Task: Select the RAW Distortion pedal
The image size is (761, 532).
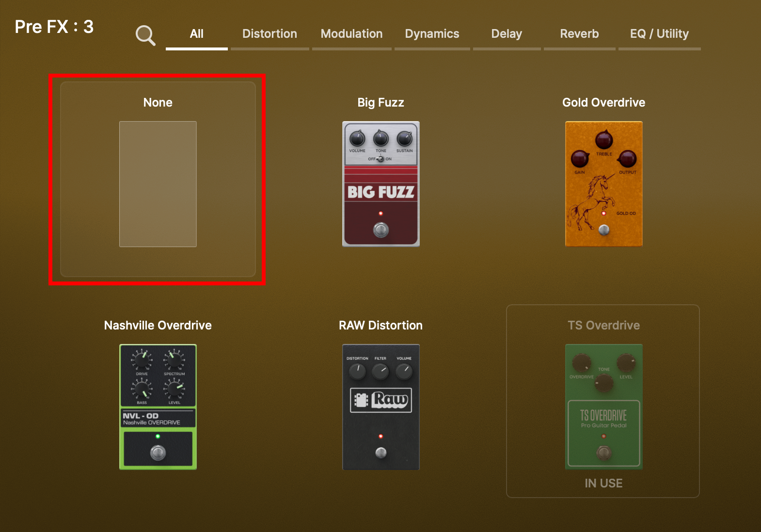Action: point(380,407)
